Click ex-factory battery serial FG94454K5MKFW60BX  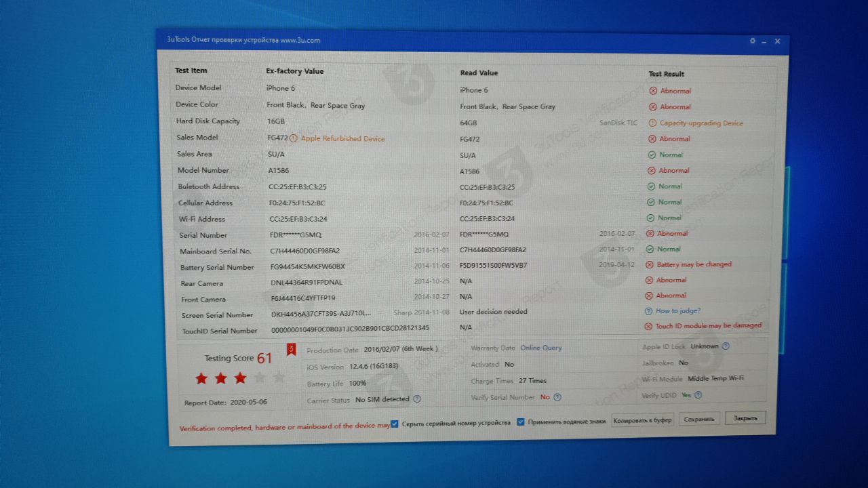pyautogui.click(x=308, y=267)
